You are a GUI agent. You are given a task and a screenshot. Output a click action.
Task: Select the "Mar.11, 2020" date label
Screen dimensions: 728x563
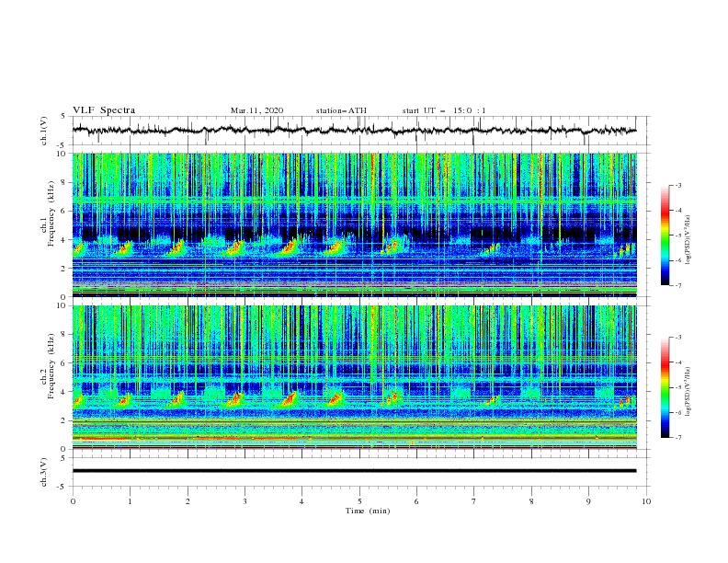(x=256, y=110)
